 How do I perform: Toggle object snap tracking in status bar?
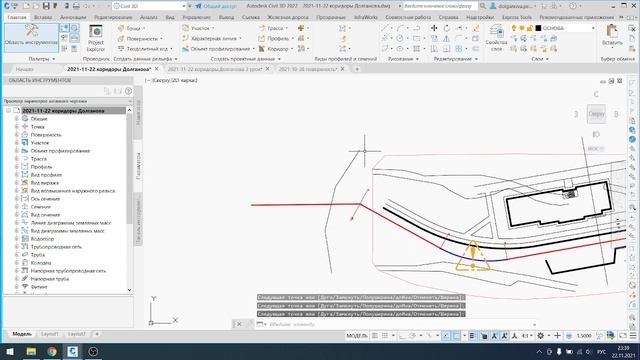[x=446, y=336]
